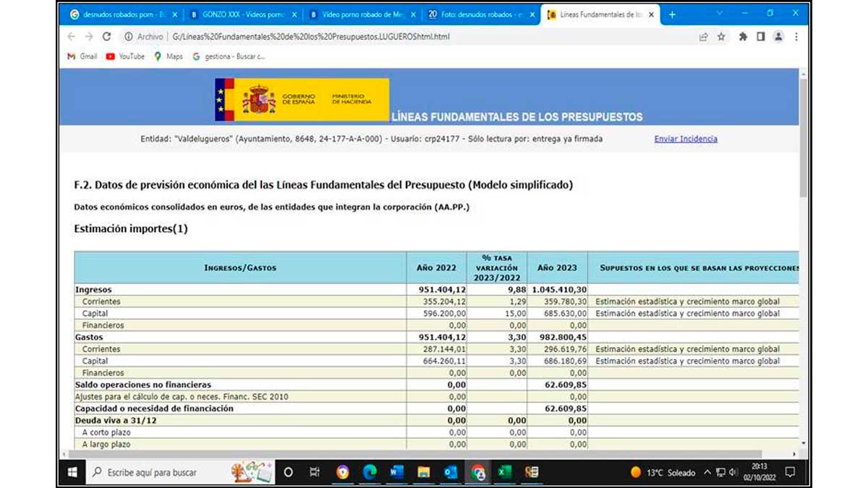Click the variation value 15,00
Viewport: 868px width, 488px height.
click(516, 314)
